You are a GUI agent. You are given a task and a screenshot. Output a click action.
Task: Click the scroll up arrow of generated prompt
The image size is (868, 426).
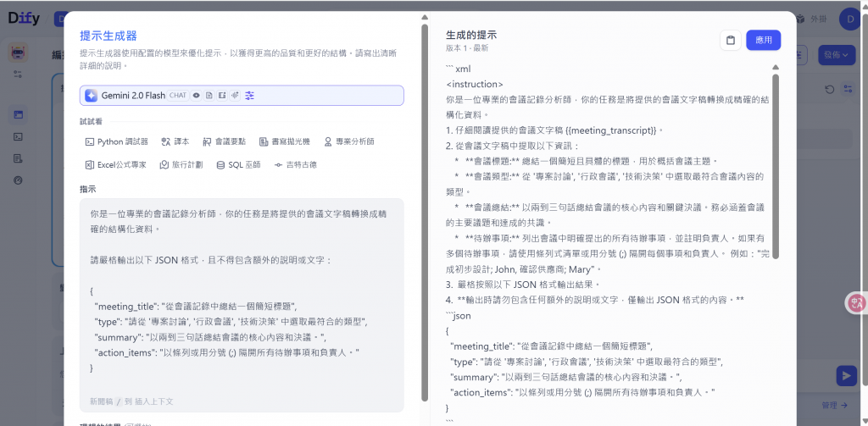click(776, 68)
